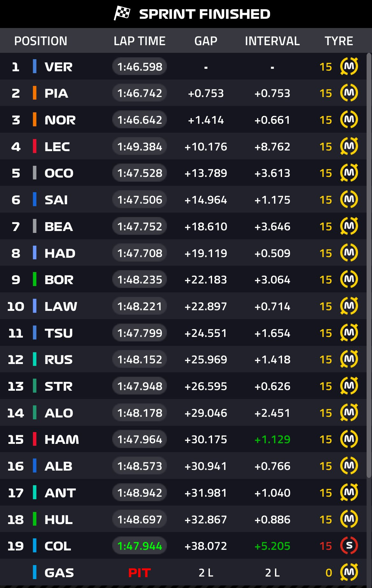Viewport: 372px width, 588px height.
Task: Click Hulkenberg's medium tyre icon
Action: click(x=349, y=519)
